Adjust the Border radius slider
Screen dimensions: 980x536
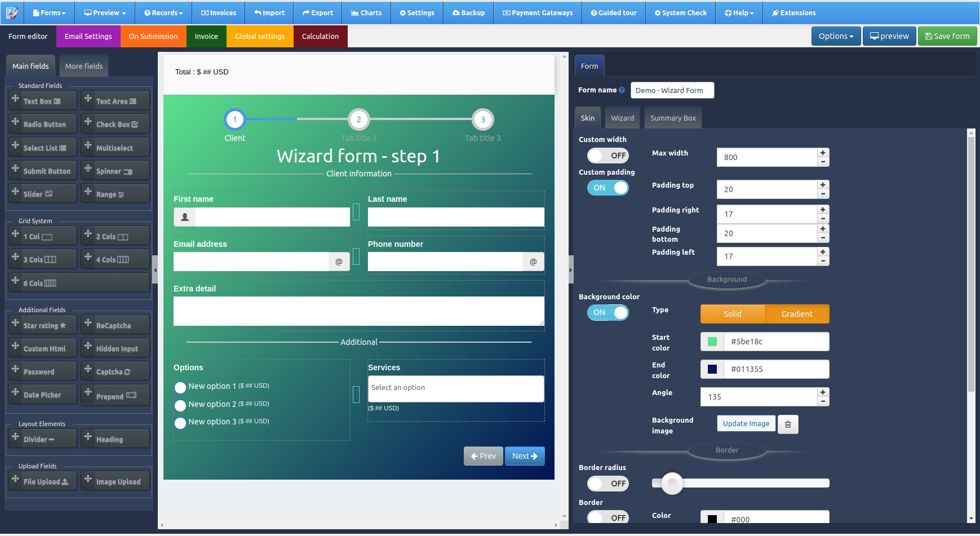point(672,483)
